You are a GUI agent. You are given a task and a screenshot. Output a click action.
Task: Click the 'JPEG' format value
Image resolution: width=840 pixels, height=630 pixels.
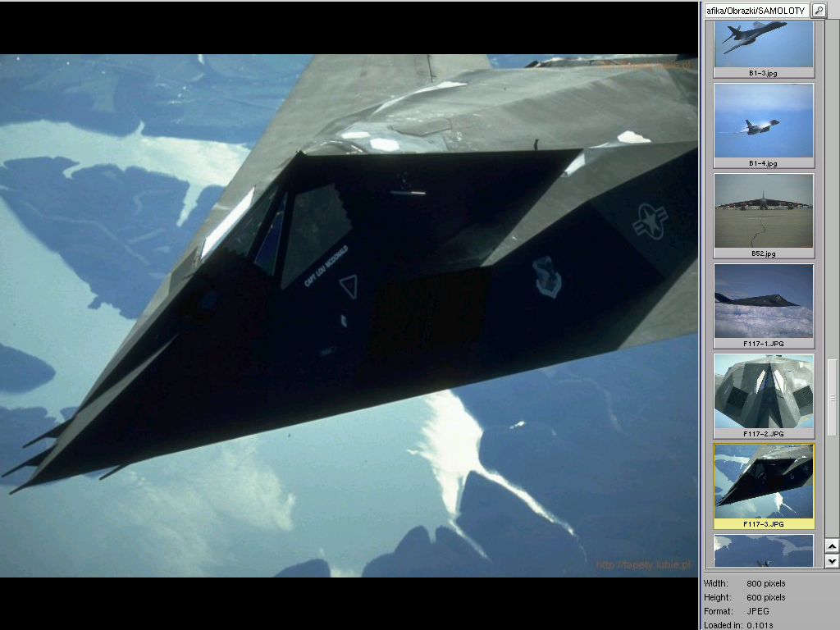[757, 611]
